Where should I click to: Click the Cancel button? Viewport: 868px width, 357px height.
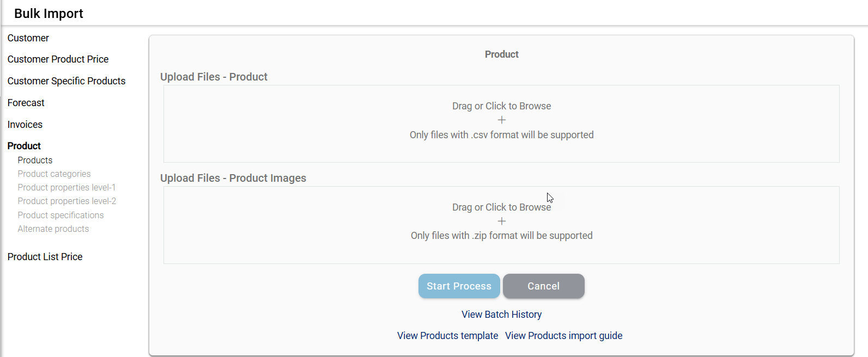click(x=543, y=286)
